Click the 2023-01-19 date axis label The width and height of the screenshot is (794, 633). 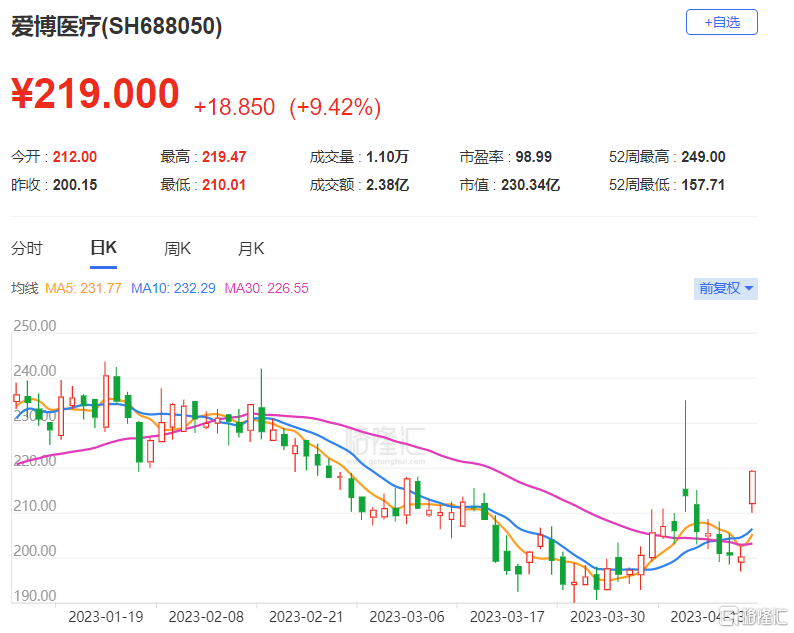tap(106, 617)
